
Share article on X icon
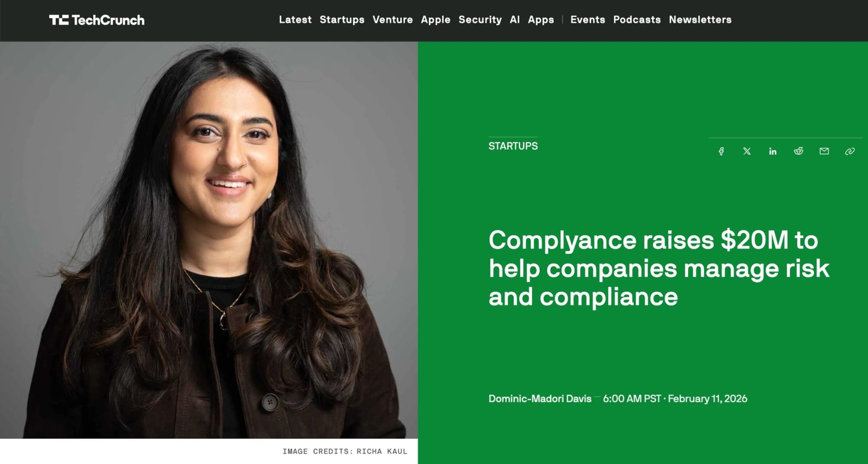click(x=747, y=151)
